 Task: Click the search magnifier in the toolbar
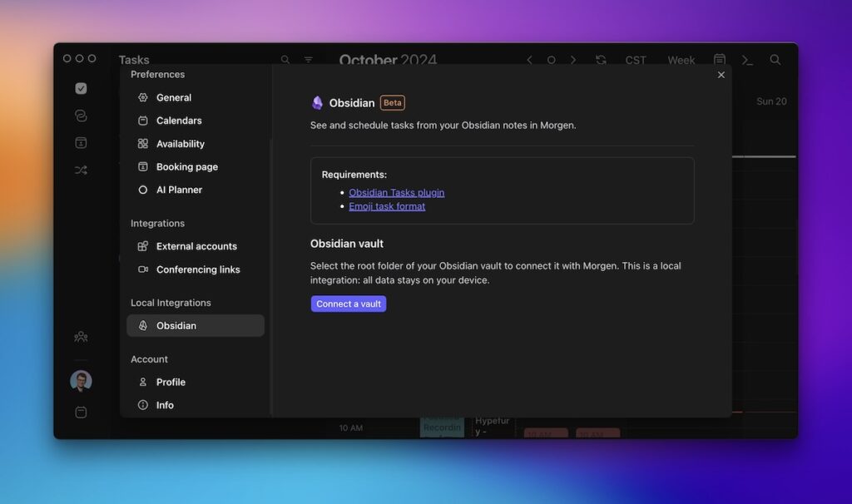285,60
